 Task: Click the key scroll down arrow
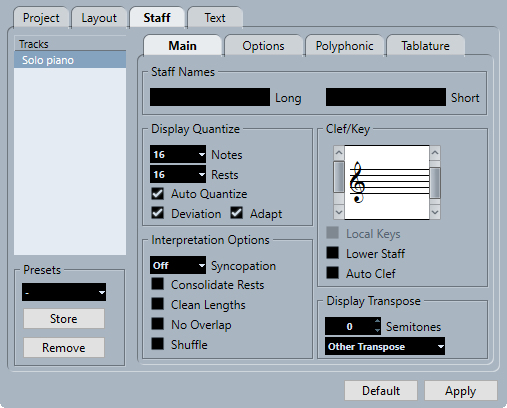coord(435,212)
